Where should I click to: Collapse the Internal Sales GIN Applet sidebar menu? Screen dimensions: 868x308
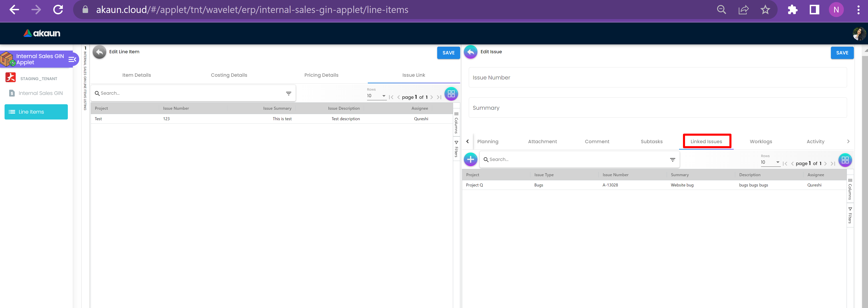point(72,60)
